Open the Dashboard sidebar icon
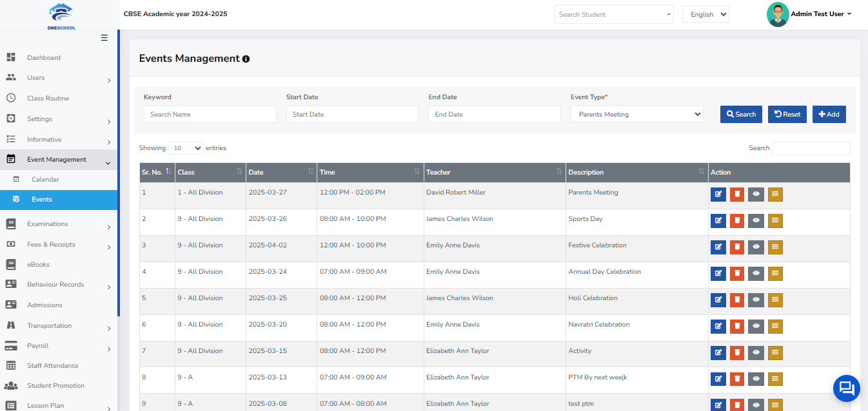Viewport: 868px width, 411px height. tap(11, 57)
